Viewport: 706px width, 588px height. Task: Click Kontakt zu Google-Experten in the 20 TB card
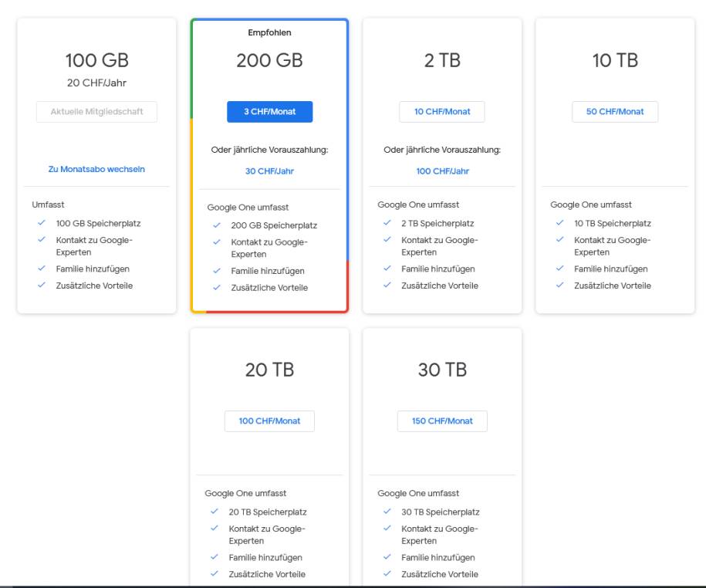[x=267, y=535]
